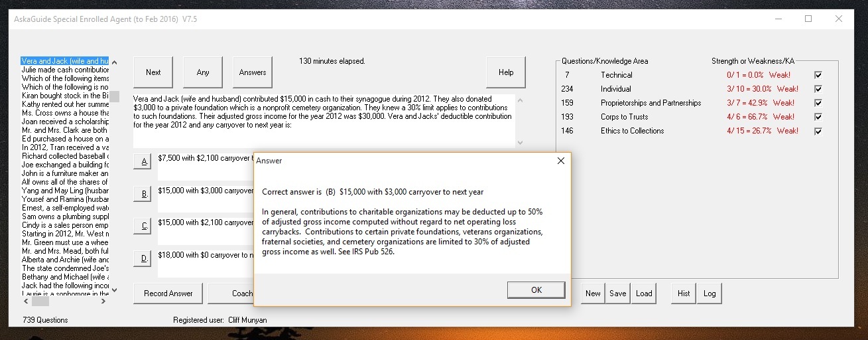Viewport: 868px width, 340px height.
Task: Select 'Alf owns all of the shares' item
Action: click(65, 182)
